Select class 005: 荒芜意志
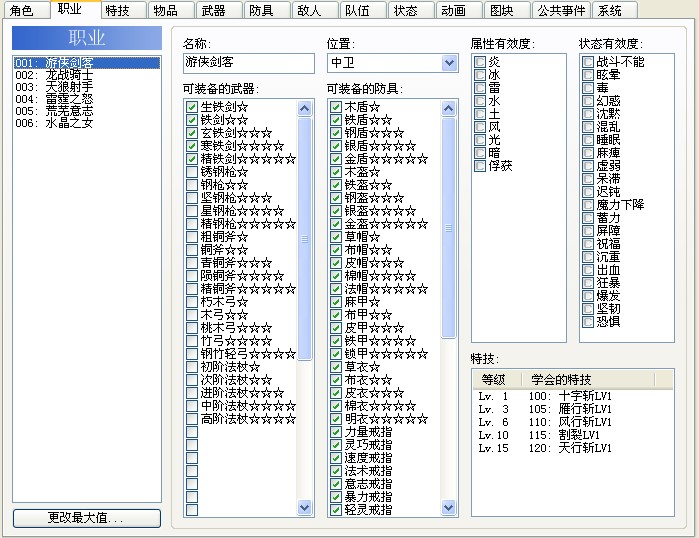 click(87, 111)
